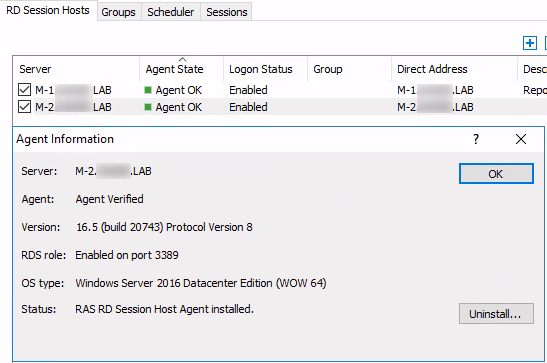Image resolution: width=547 pixels, height=363 pixels.
Task: Open the Groups tab
Action: coord(119,12)
